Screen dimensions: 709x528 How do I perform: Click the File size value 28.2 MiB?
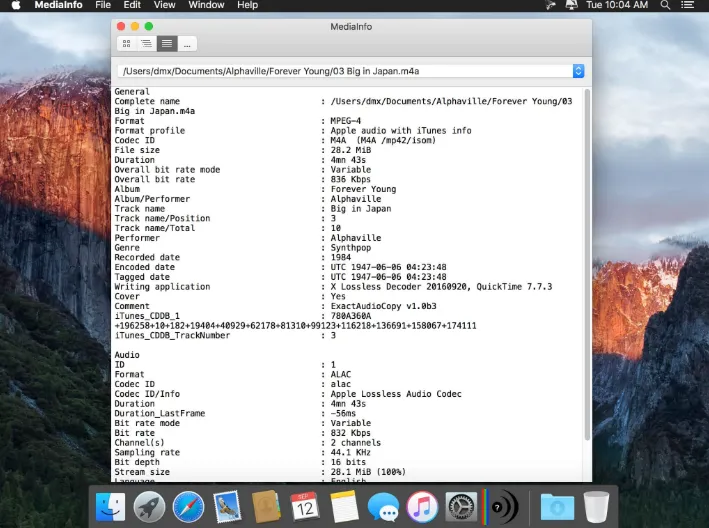(x=350, y=150)
